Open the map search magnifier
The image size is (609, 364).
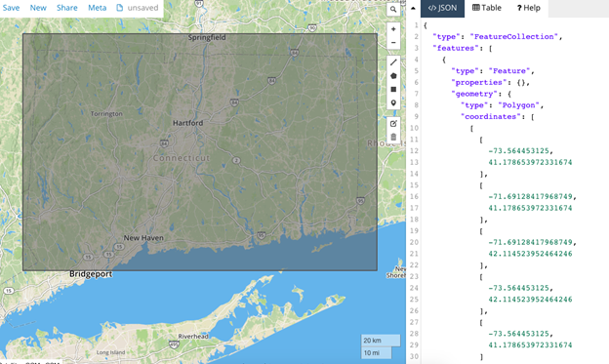coord(393,10)
